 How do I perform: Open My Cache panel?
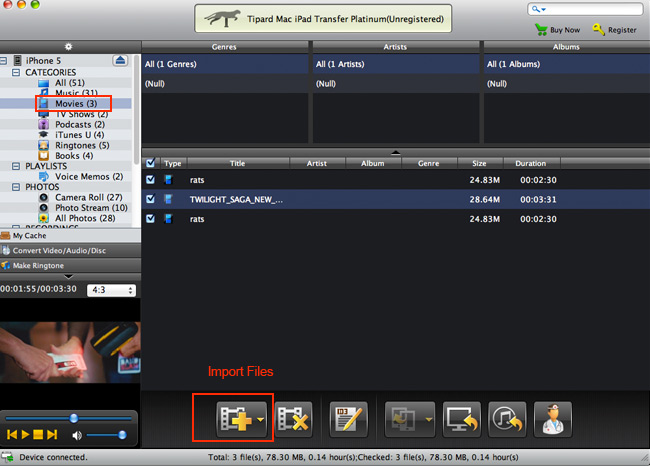click(70, 235)
